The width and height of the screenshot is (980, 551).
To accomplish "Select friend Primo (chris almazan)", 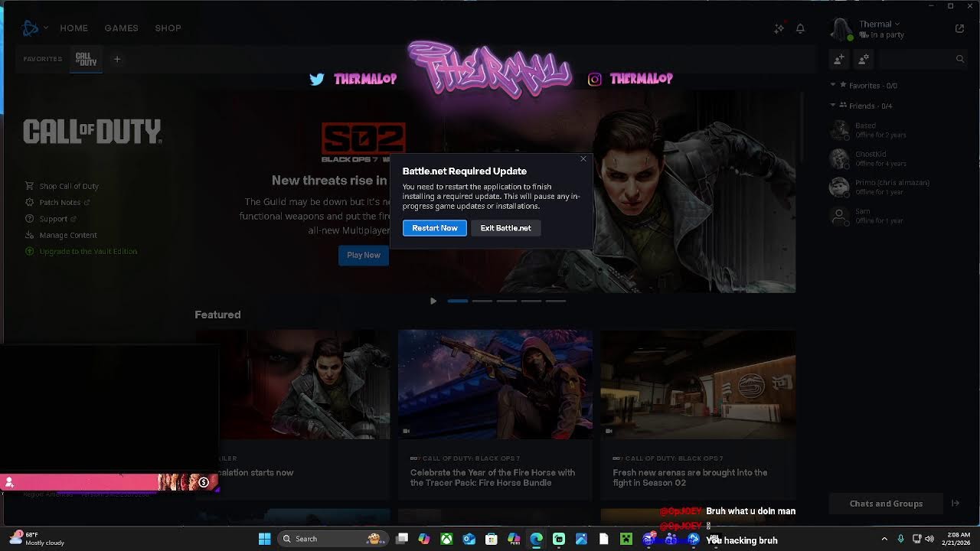I will 897,187.
